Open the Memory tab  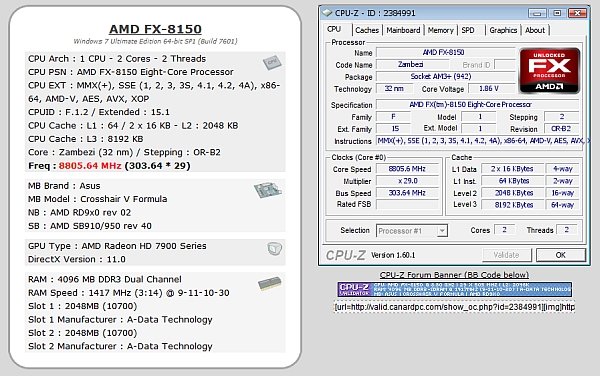coord(440,30)
